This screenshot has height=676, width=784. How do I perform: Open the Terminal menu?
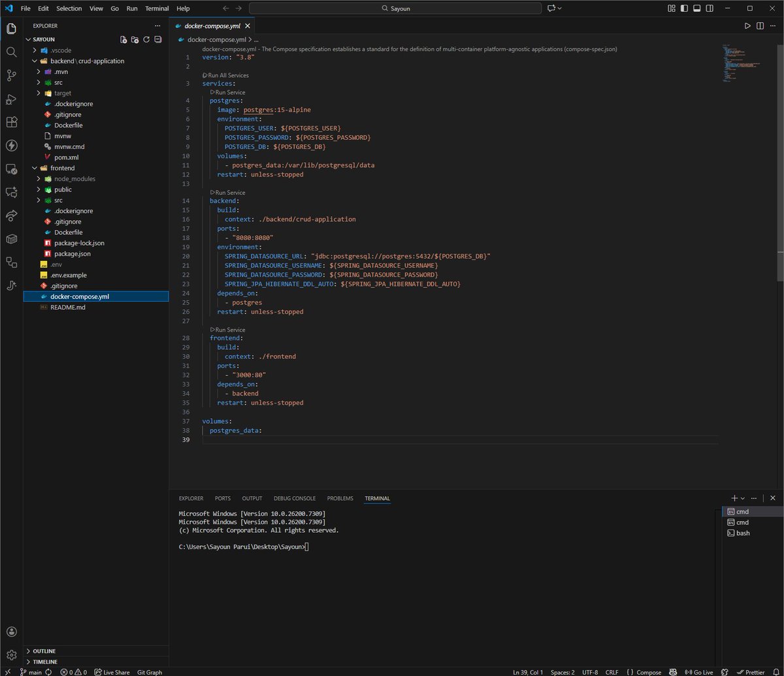point(157,8)
